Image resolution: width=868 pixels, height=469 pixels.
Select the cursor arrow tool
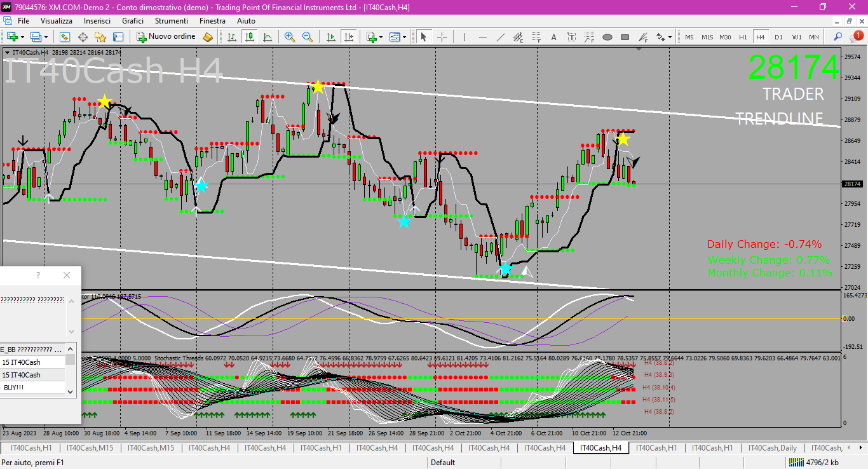point(424,37)
